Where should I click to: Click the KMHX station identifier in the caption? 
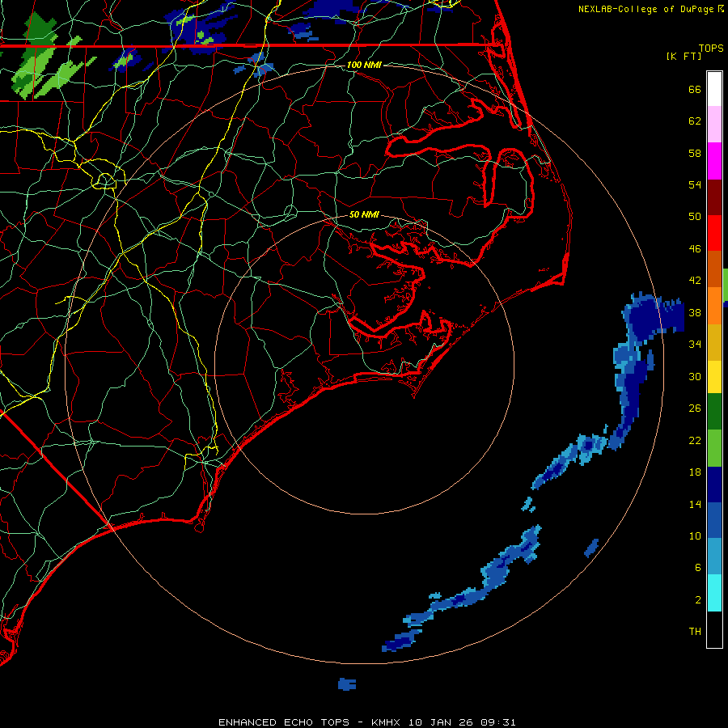(x=387, y=722)
